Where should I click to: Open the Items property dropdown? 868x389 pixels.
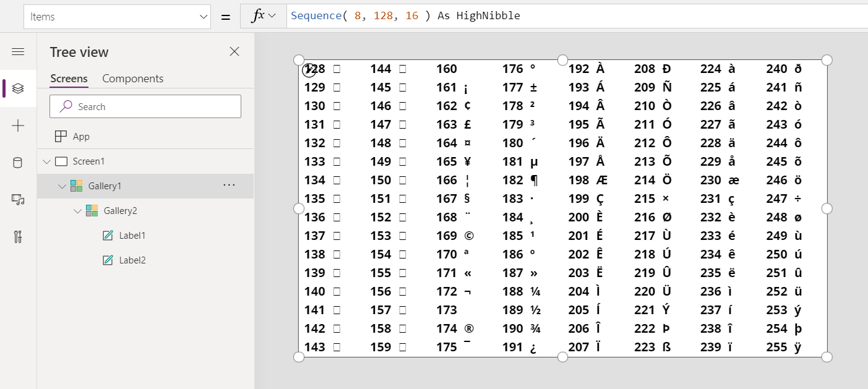pyautogui.click(x=204, y=15)
